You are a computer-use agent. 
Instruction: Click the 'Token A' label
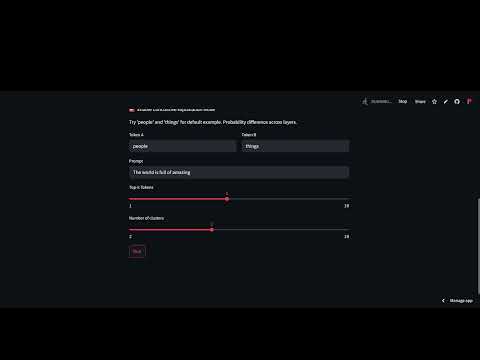(x=136, y=135)
